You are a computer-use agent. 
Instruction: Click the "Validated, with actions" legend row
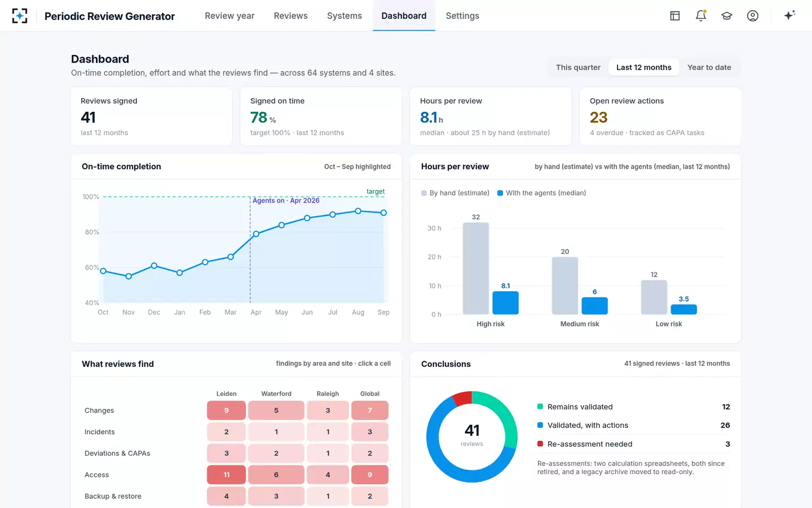[634, 425]
